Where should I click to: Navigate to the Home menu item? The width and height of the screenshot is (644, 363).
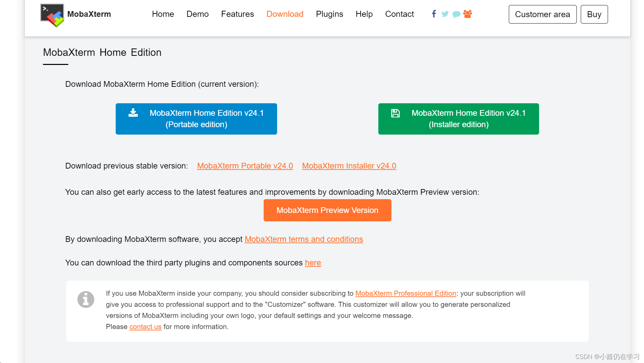163,14
